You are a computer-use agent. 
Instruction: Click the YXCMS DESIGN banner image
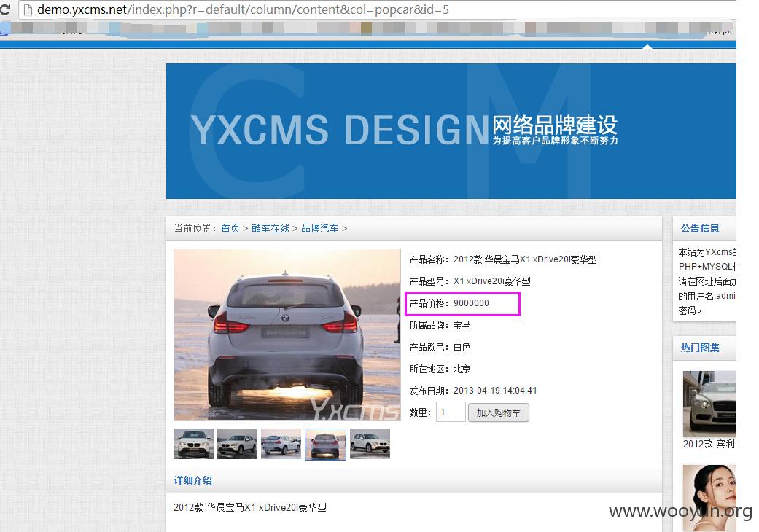pos(451,131)
